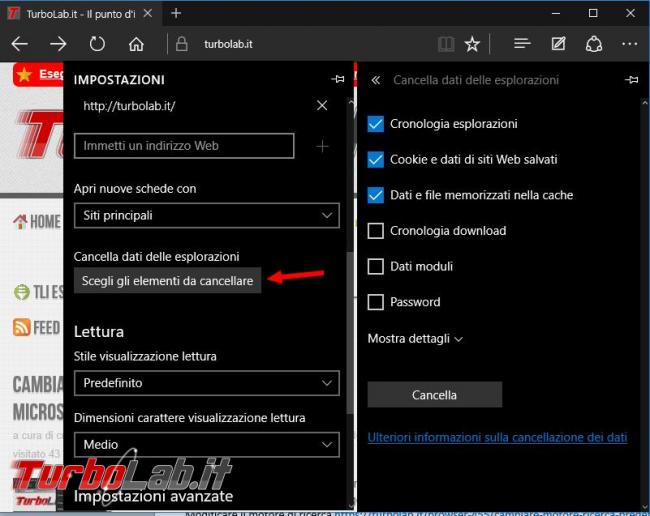Screen dimensions: 650x516
Task: Open the Predefinito reading style dropdown
Action: coord(207,383)
